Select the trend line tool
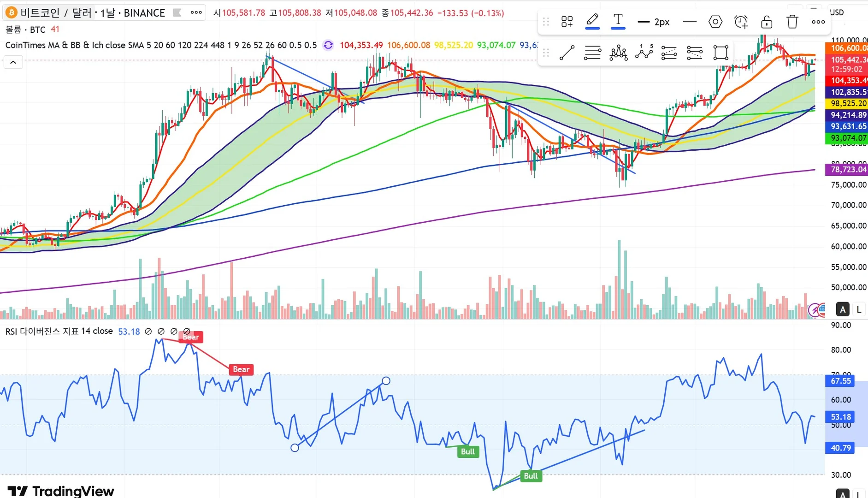 coord(567,53)
